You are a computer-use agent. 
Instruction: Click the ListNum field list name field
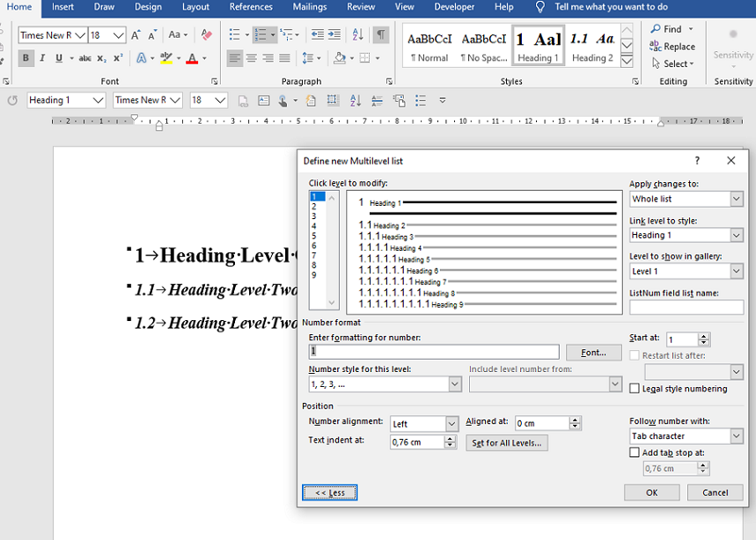(x=686, y=307)
